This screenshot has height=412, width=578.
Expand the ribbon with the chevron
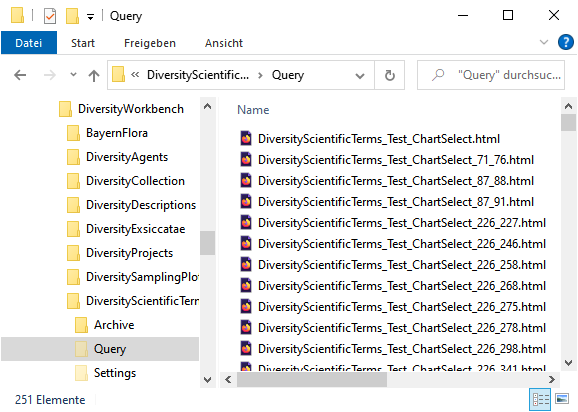coord(544,42)
